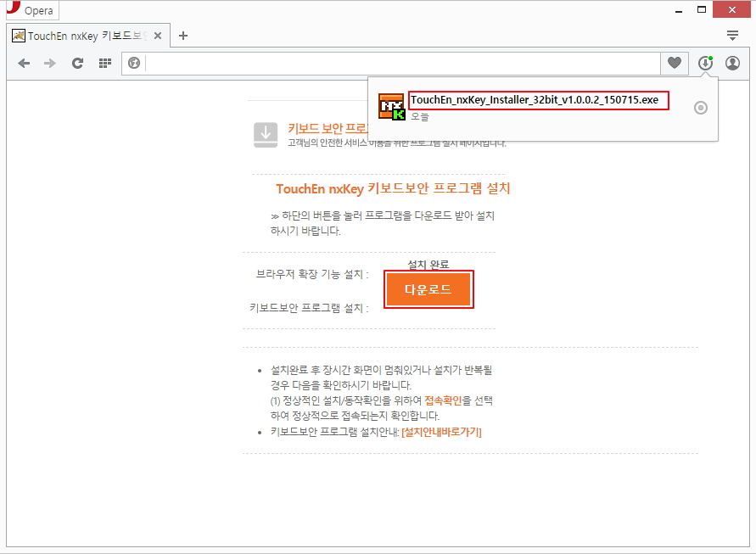Image resolution: width=756 pixels, height=554 pixels.
Task: Click the nxKey installer file icon
Action: [391, 107]
